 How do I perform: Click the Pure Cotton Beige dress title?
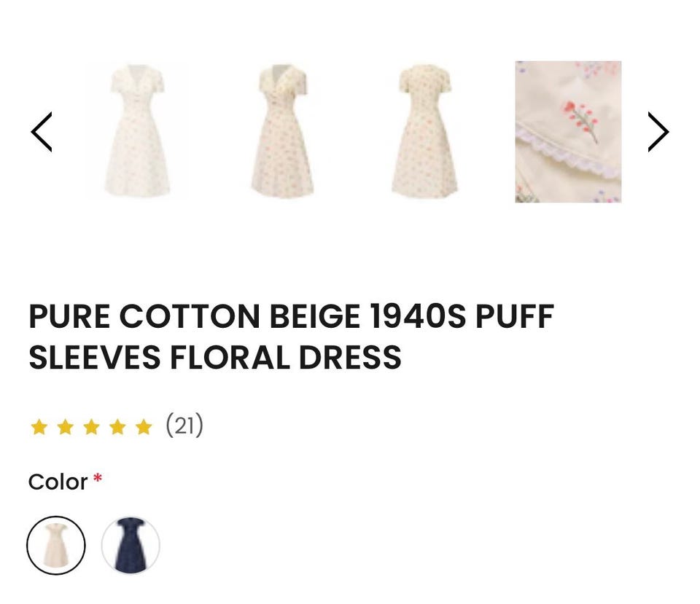click(292, 337)
